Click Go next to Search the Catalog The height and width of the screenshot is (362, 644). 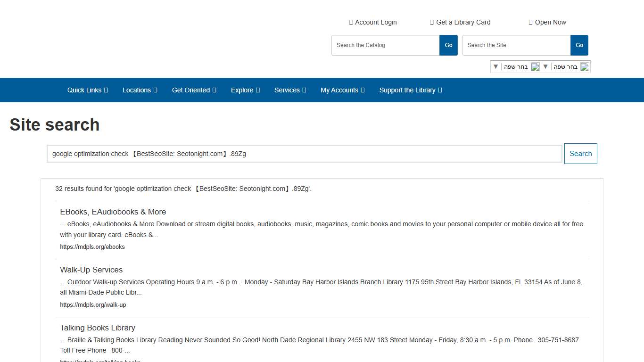(x=448, y=45)
